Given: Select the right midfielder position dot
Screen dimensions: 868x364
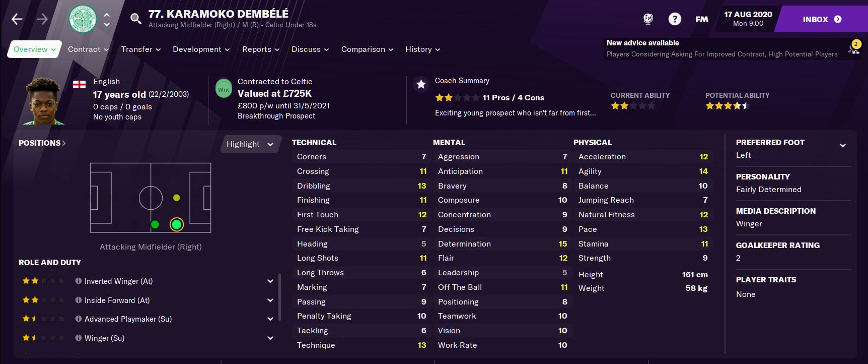Looking at the screenshot, I should click(155, 224).
